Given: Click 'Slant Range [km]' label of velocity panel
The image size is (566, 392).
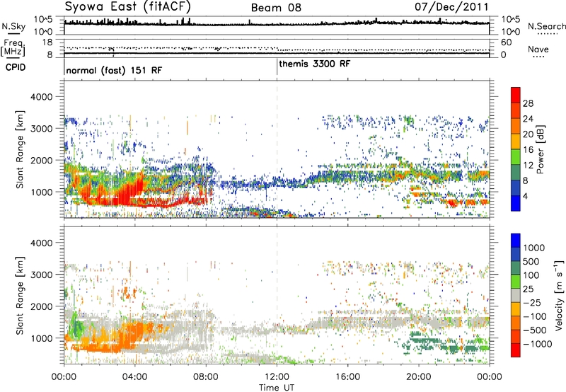Looking at the screenshot, I should (x=20, y=296).
